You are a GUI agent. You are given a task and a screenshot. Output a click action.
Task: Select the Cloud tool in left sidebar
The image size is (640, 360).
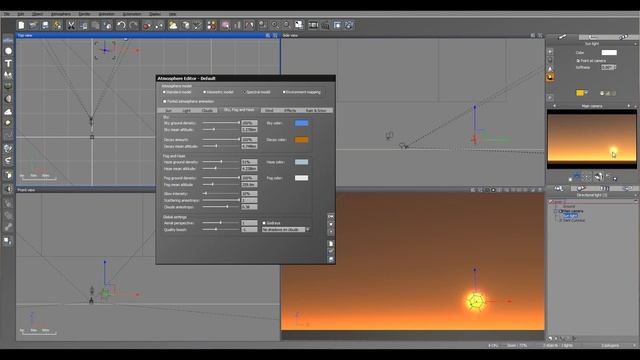click(x=8, y=111)
